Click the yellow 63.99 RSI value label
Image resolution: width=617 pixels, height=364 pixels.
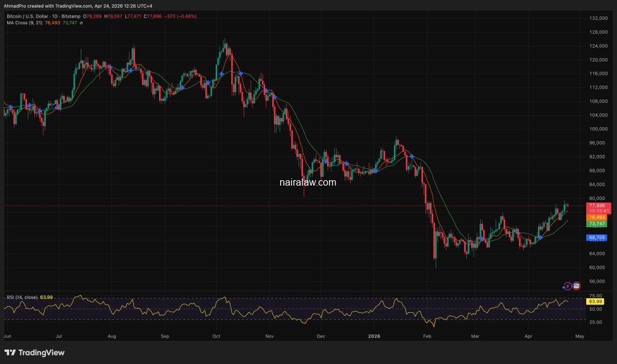click(x=595, y=301)
